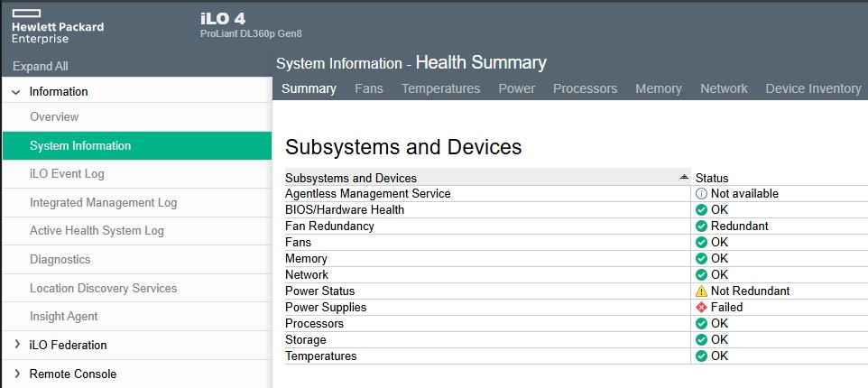Click the Temperatures row label in the table
This screenshot has height=388, width=868.
(x=320, y=356)
